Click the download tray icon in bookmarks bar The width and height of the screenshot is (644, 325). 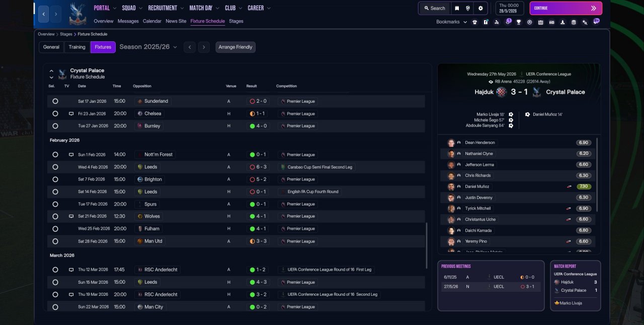(562, 22)
